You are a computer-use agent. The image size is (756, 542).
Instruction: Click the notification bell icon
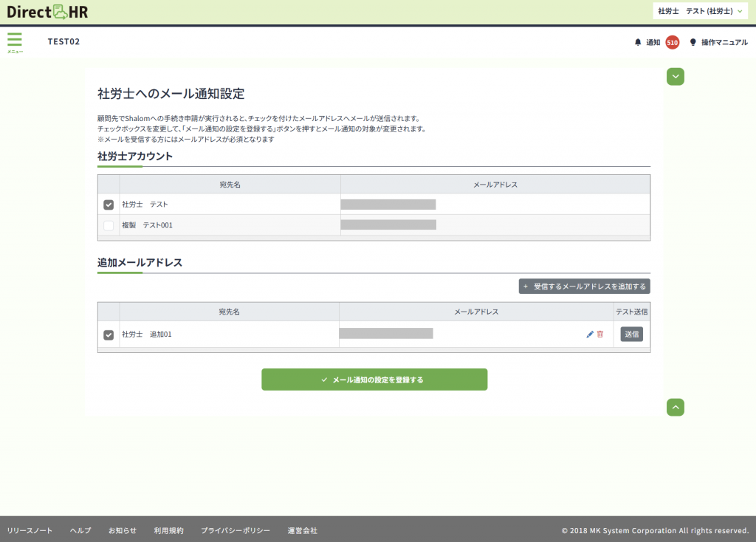coord(638,43)
